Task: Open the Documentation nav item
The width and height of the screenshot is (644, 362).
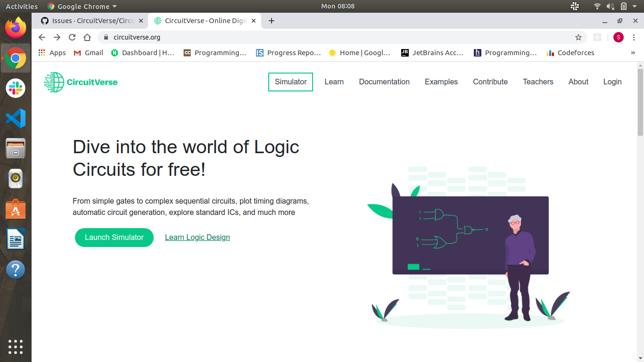Action: point(384,82)
